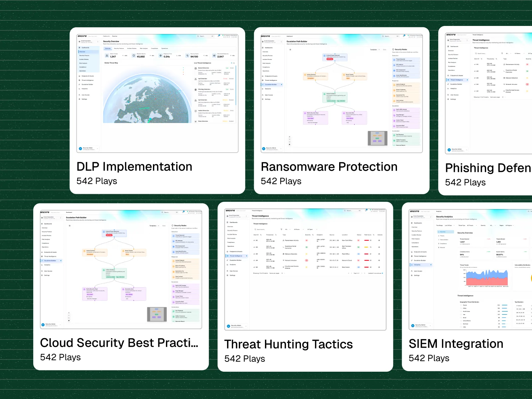Open Templates dropdown in Cloud Security preview
The image size is (532, 399).
[x=154, y=226]
